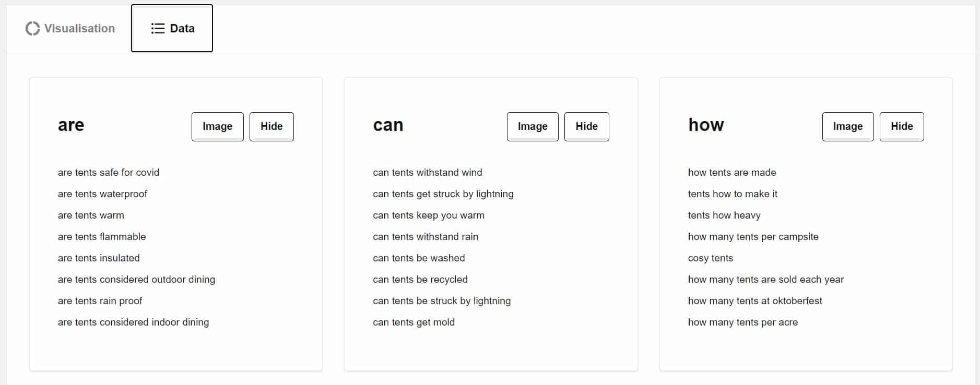The width and height of the screenshot is (980, 385).
Task: Select the Data tab
Action: click(x=172, y=28)
